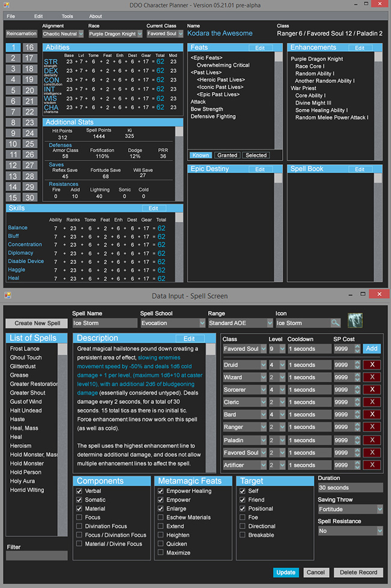391x588 pixels.
Task: Expand the Saving Throw Fortitude dropdown
Action: (350, 509)
